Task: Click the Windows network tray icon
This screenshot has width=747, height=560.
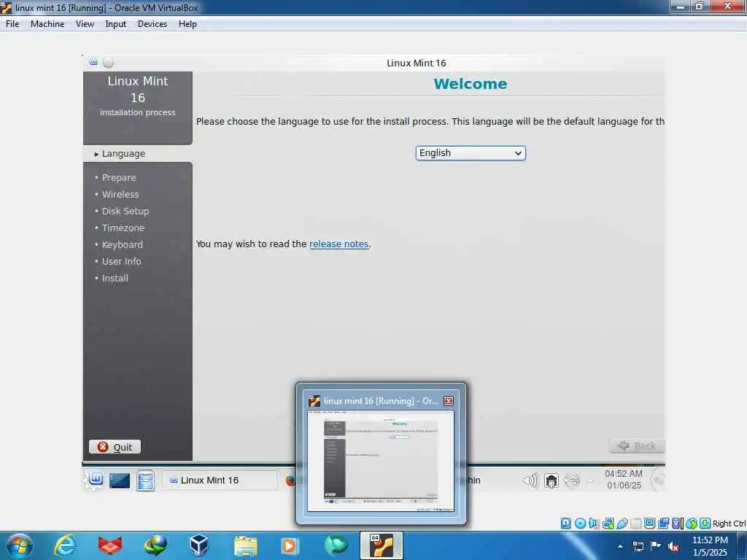Action: tap(638, 546)
